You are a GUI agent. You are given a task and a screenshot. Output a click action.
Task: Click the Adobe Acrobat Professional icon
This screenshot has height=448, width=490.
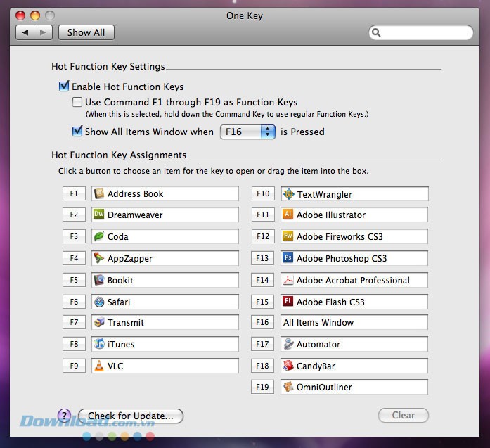288,280
